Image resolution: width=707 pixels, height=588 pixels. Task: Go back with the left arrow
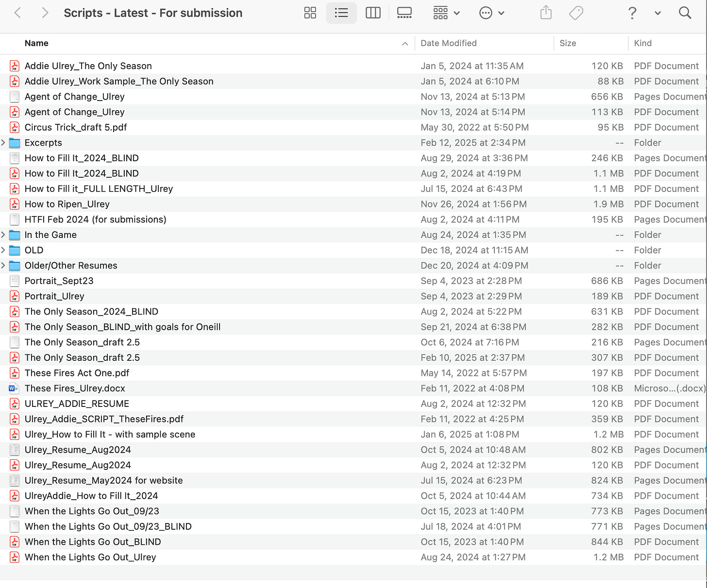17,13
